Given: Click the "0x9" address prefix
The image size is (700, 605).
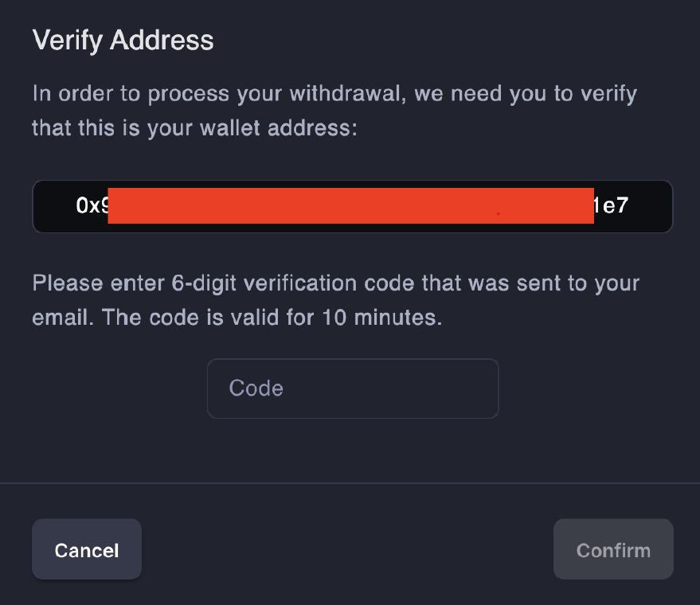Looking at the screenshot, I should point(92,206).
